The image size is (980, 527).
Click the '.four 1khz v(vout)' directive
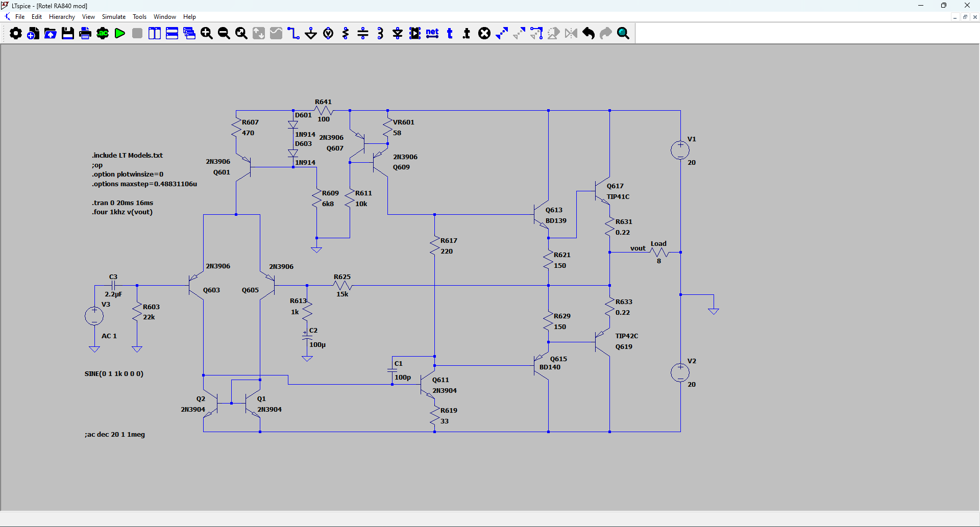point(122,212)
